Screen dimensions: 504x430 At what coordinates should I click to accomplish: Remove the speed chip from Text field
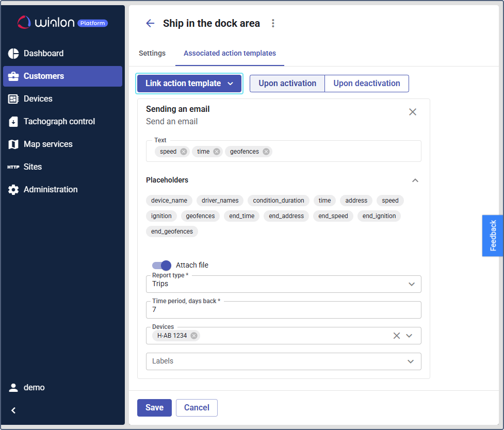(184, 152)
